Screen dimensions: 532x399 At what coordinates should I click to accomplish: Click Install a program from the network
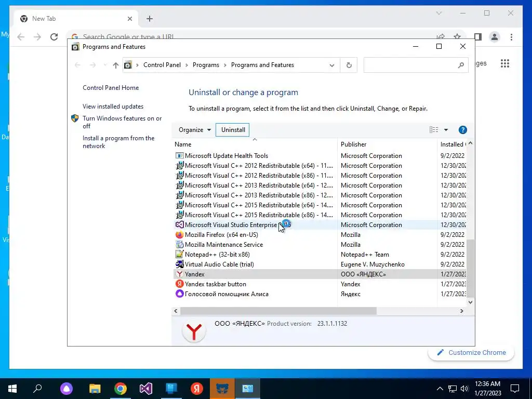coord(118,142)
